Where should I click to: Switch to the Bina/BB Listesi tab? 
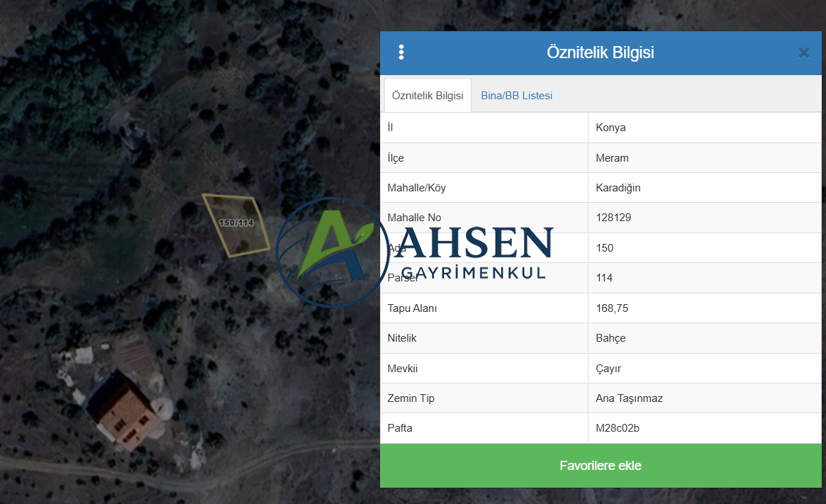point(516,96)
